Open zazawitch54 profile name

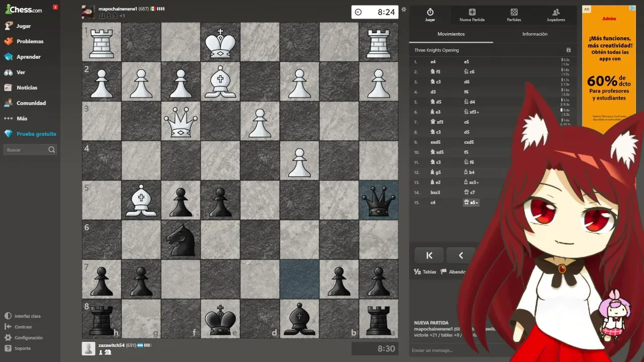(111, 345)
